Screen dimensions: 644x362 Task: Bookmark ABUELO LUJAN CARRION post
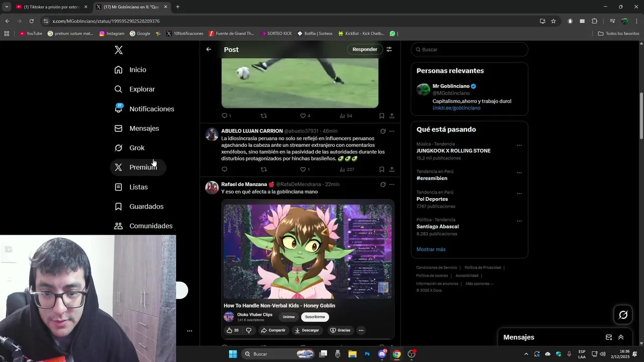pyautogui.click(x=382, y=169)
